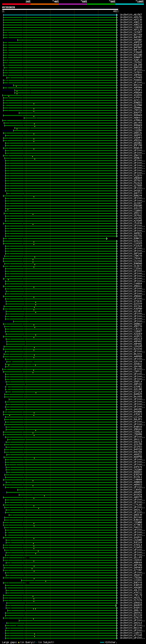Select the UniRef100_P35685 entry
146x644 pixels.
tap(131, 52)
